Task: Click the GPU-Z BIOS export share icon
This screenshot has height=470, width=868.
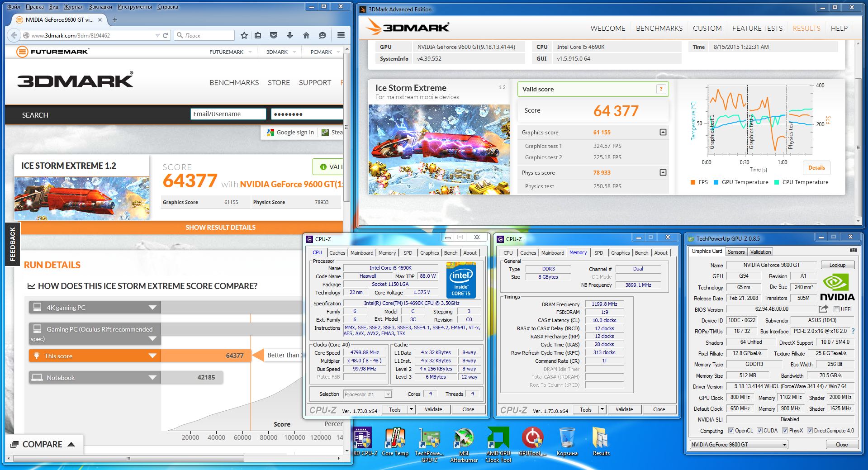Action: (x=823, y=309)
